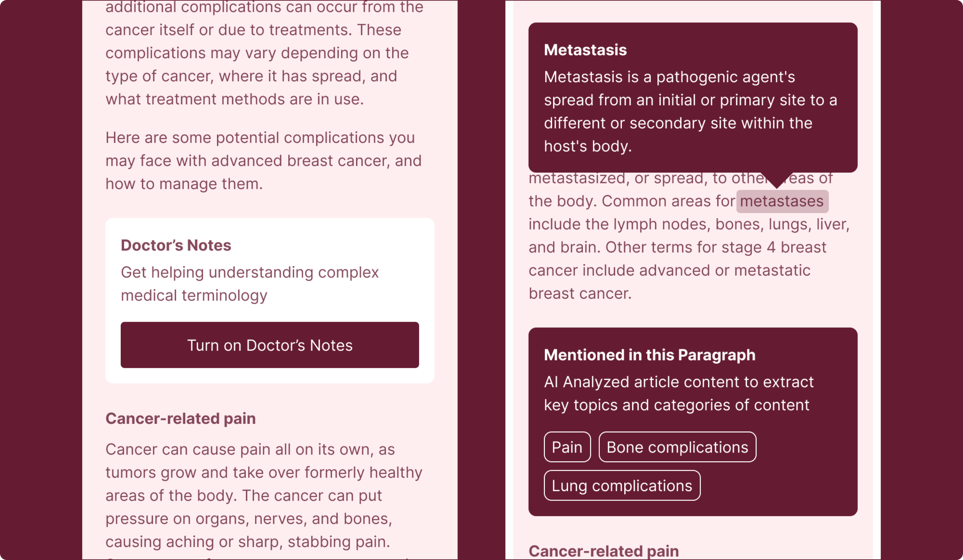Click the Doctor's Notes card heading
The width and height of the screenshot is (963, 560).
pyautogui.click(x=176, y=245)
